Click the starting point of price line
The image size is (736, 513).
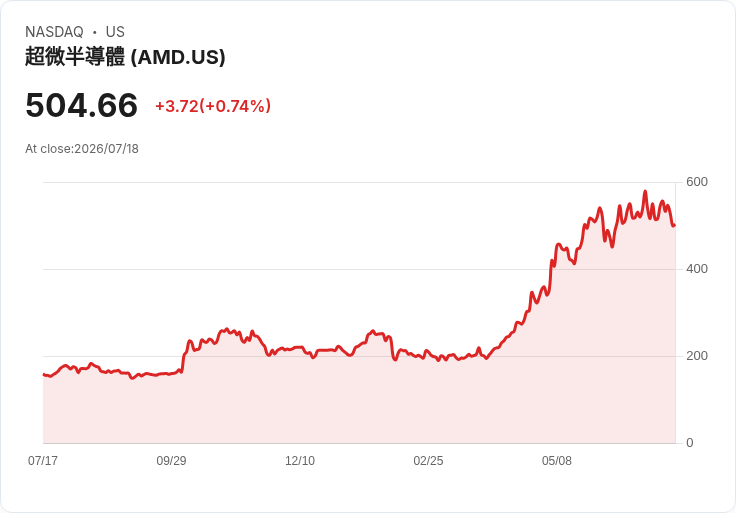(x=44, y=374)
